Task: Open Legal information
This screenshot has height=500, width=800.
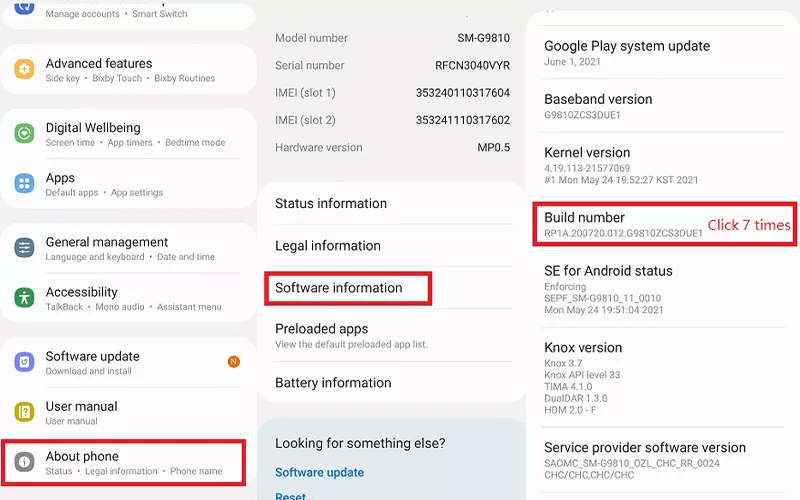Action: 328,245
